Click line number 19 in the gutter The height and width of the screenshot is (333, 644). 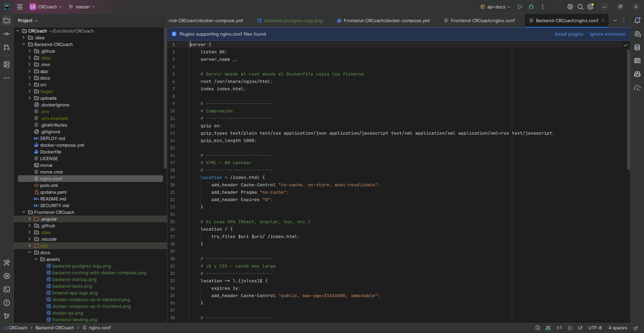coord(172,178)
